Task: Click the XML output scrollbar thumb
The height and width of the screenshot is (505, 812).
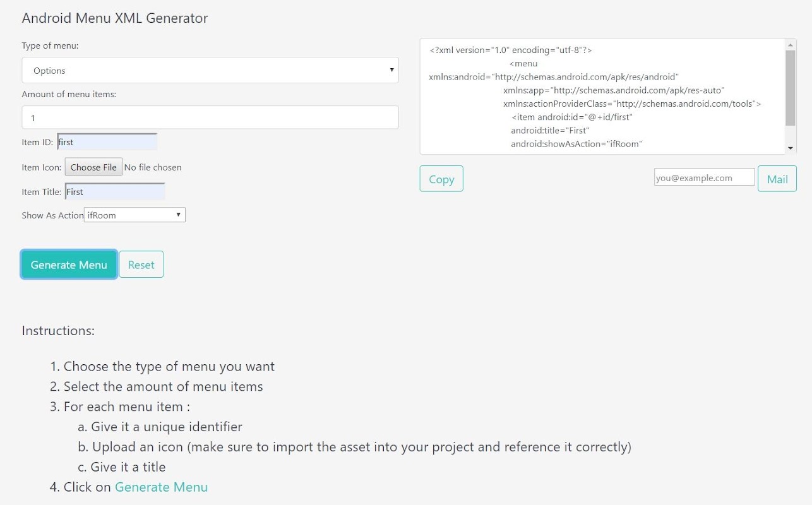Action: [x=791, y=88]
